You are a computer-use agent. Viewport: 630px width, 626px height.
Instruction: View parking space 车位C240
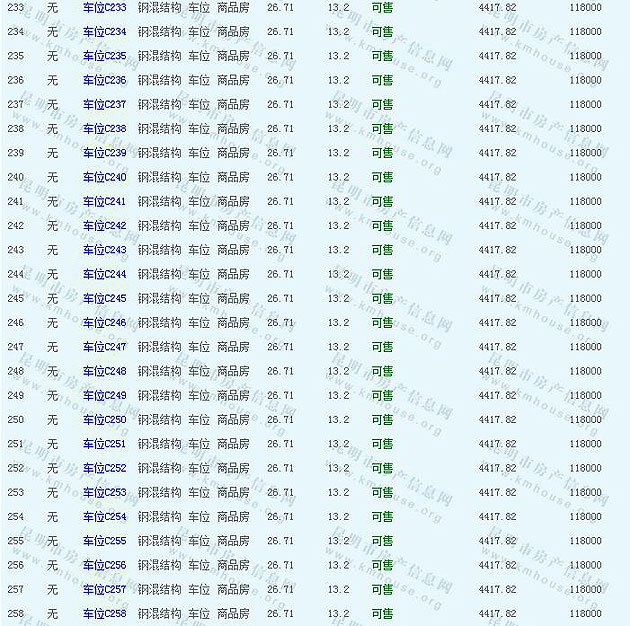tap(104, 177)
